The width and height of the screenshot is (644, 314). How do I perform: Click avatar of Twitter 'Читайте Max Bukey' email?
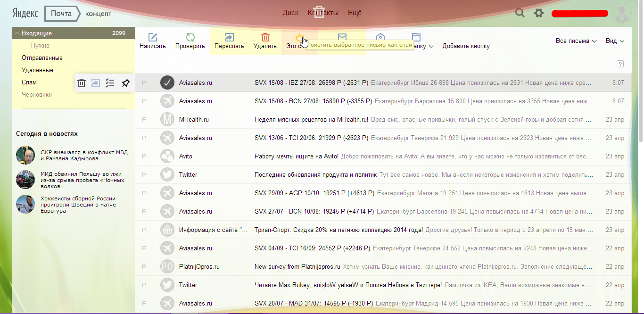(167, 285)
